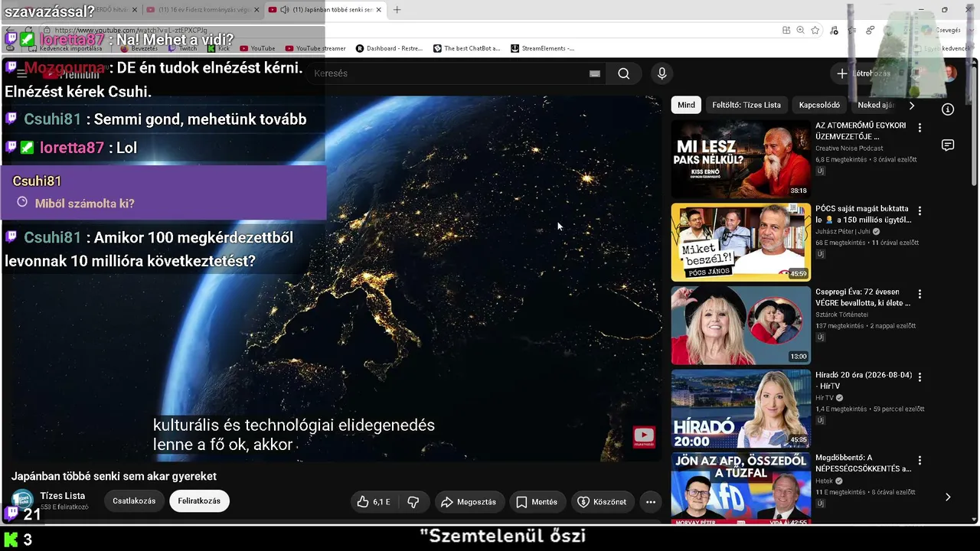
Task: Like the video with thumbs-up button
Action: click(x=374, y=502)
